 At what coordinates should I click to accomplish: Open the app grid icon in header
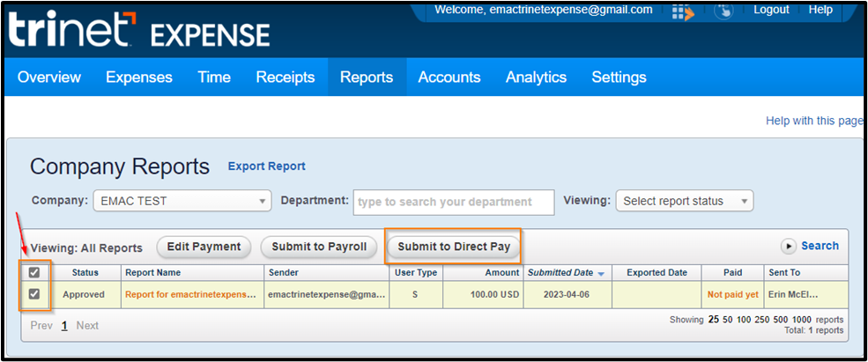click(683, 12)
